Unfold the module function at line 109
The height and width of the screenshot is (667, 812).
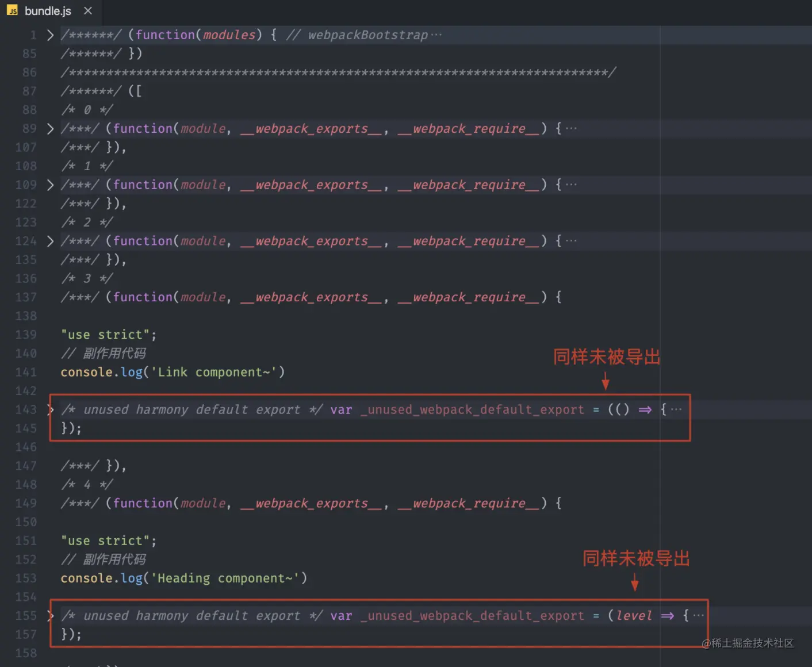click(50, 185)
